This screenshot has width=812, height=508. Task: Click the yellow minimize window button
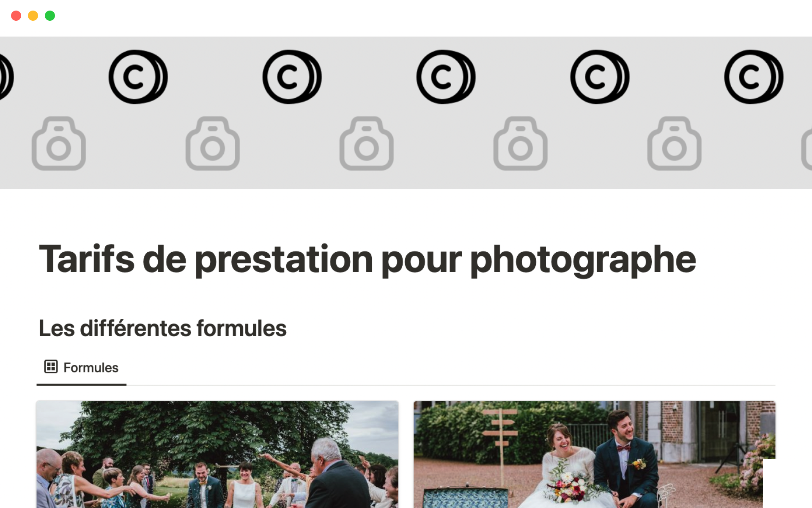click(33, 16)
